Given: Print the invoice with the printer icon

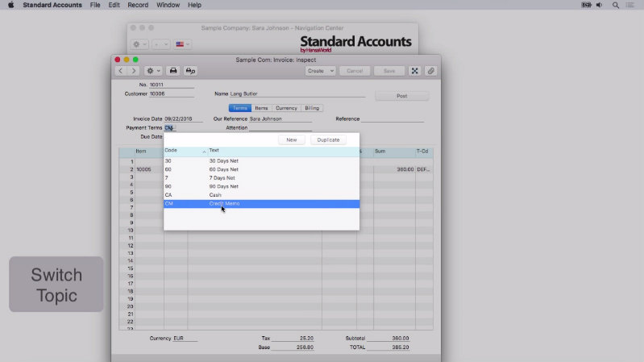Looking at the screenshot, I should click(x=173, y=71).
